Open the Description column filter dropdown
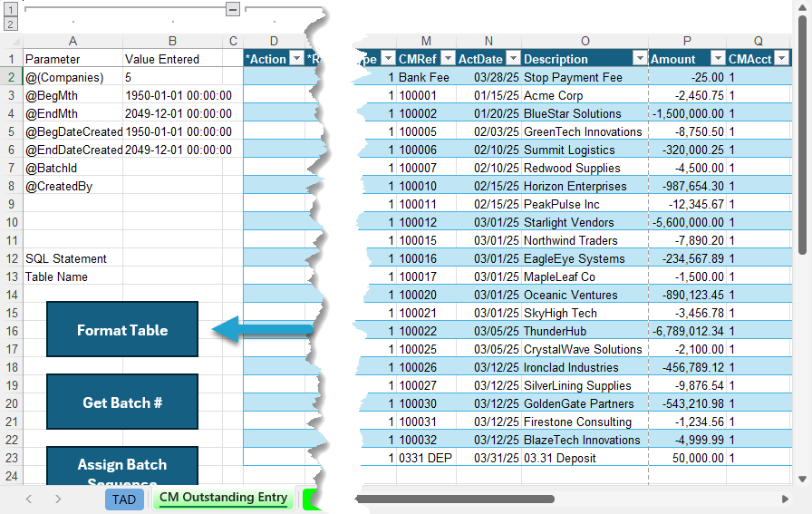 (640, 59)
